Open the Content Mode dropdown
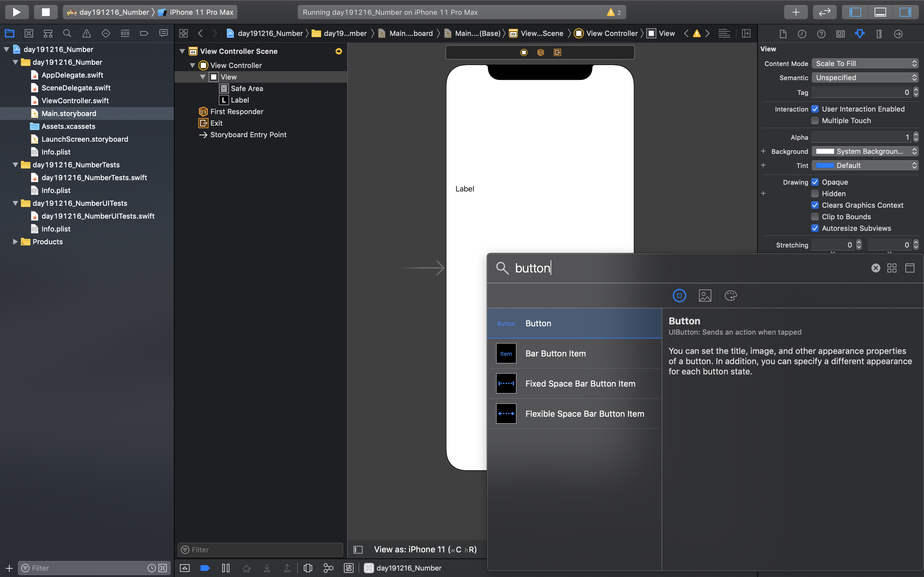Screen dimensions: 924x577 864,64
